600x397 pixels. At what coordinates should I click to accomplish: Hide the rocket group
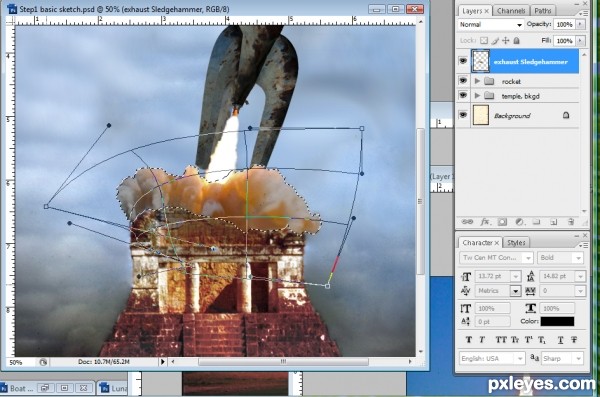coord(463,81)
